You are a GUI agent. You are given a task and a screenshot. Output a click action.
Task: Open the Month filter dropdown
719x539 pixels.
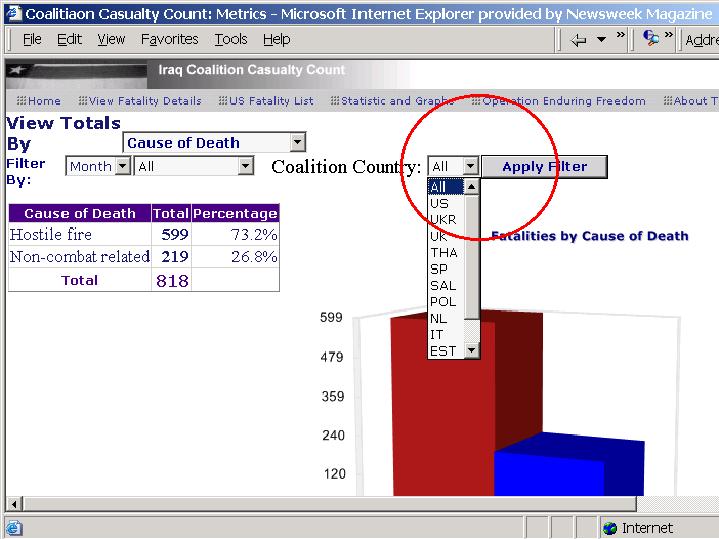[99, 166]
